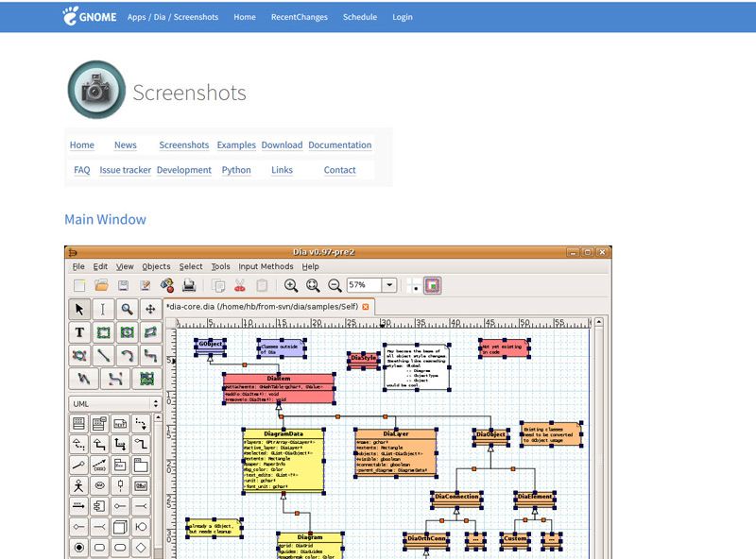Click the Print icon in Dia toolbar

(x=188, y=286)
